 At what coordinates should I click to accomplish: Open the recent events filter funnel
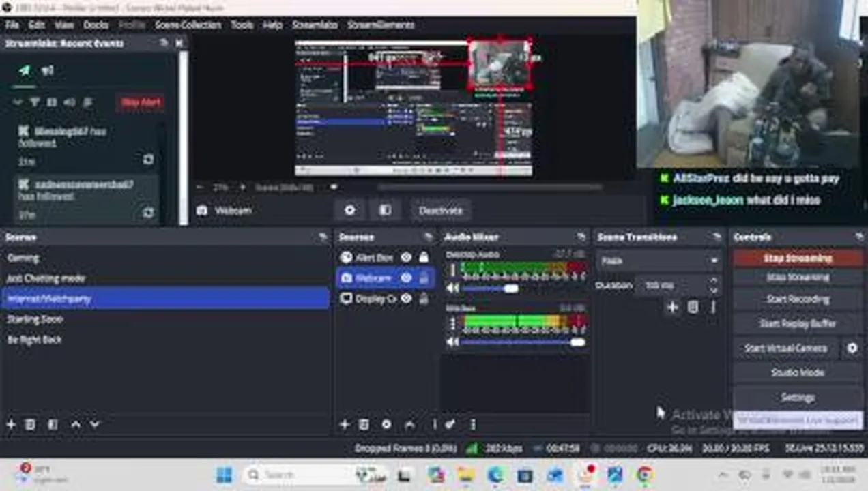click(34, 102)
